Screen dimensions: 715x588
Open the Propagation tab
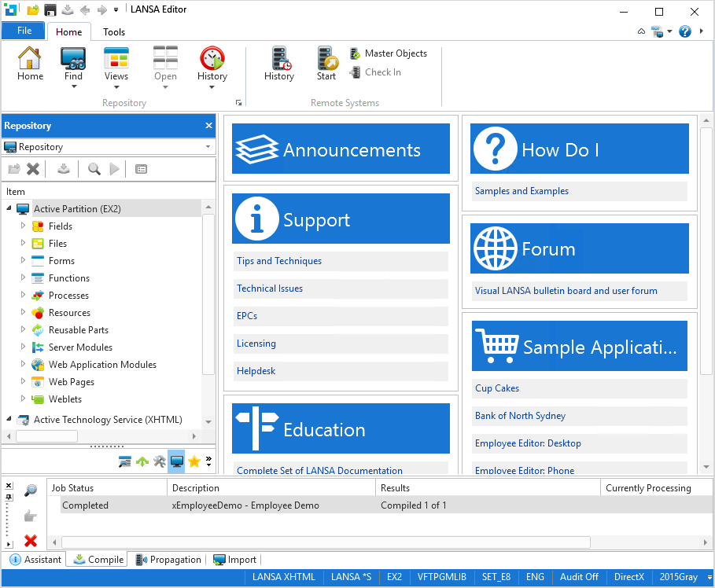(x=168, y=559)
